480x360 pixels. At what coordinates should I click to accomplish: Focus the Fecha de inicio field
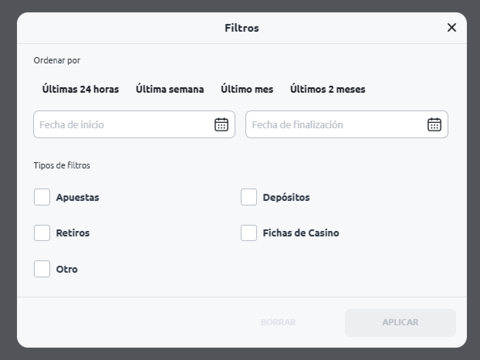134,124
